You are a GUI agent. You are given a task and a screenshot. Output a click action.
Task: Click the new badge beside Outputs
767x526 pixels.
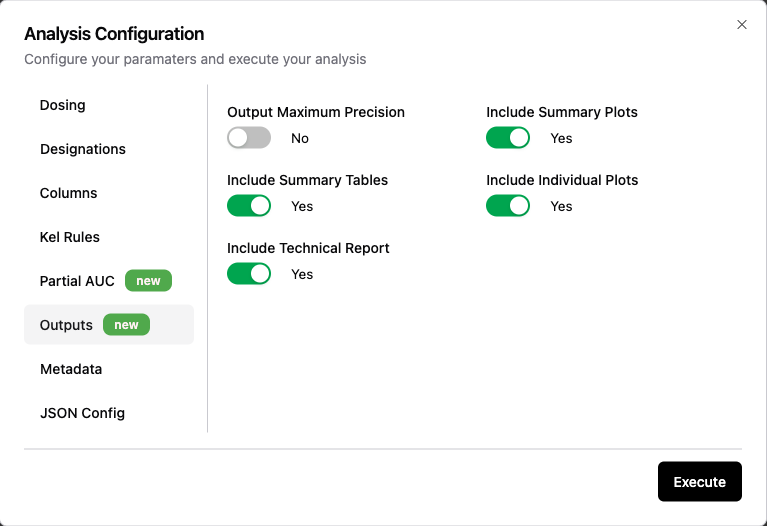pyautogui.click(x=126, y=325)
